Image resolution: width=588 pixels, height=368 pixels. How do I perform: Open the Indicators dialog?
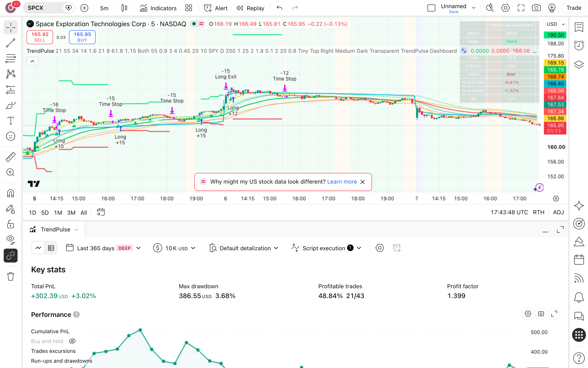tap(158, 8)
